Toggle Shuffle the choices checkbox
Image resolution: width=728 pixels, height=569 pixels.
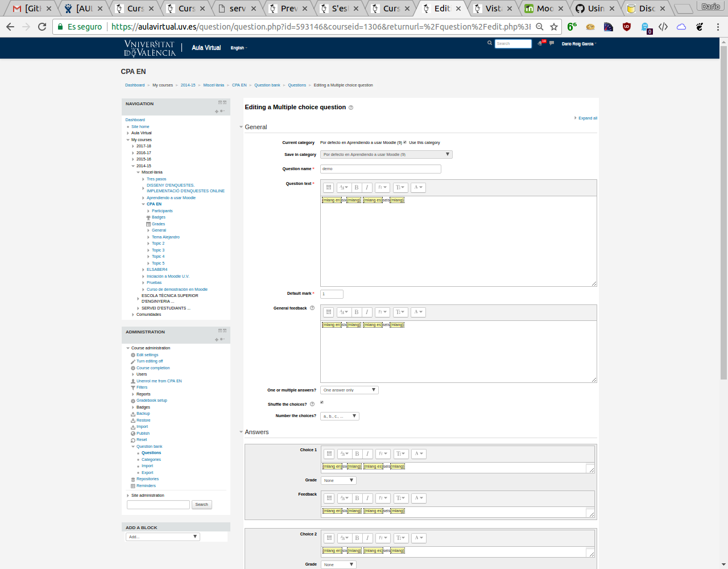tap(322, 402)
